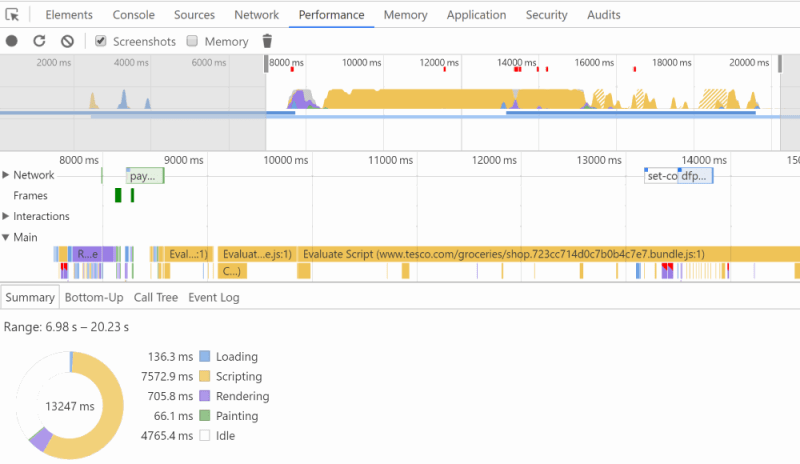The image size is (800, 464).
Task: Click the Scripting yellow color swatch
Action: pos(205,376)
